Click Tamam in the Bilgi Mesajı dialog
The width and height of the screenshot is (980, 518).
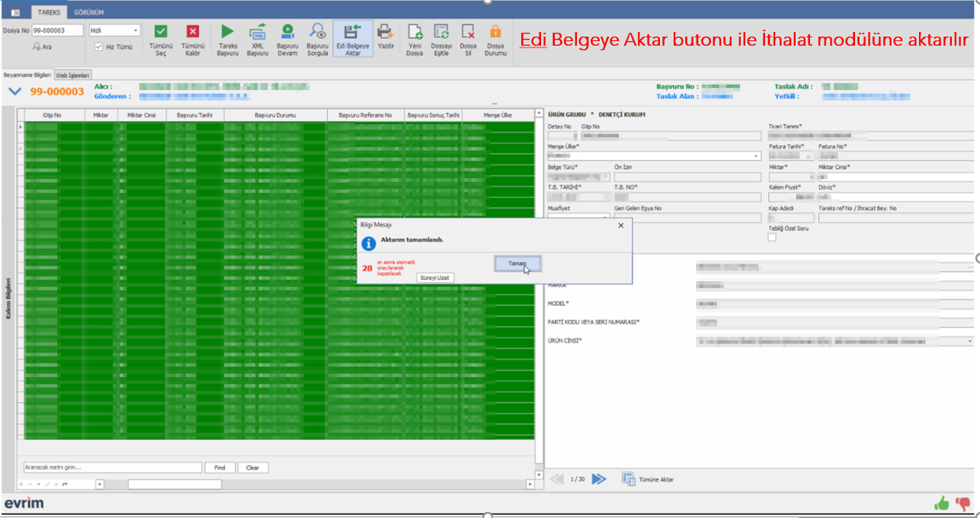pos(517,264)
